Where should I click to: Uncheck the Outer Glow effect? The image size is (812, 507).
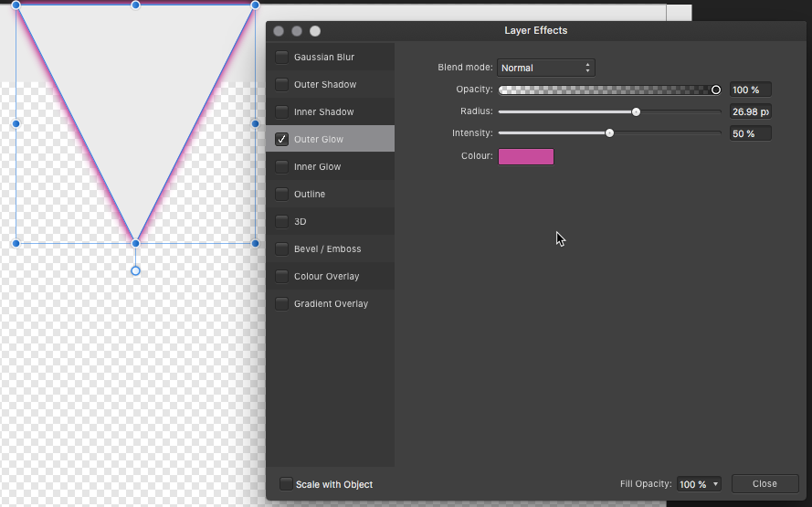tap(282, 140)
